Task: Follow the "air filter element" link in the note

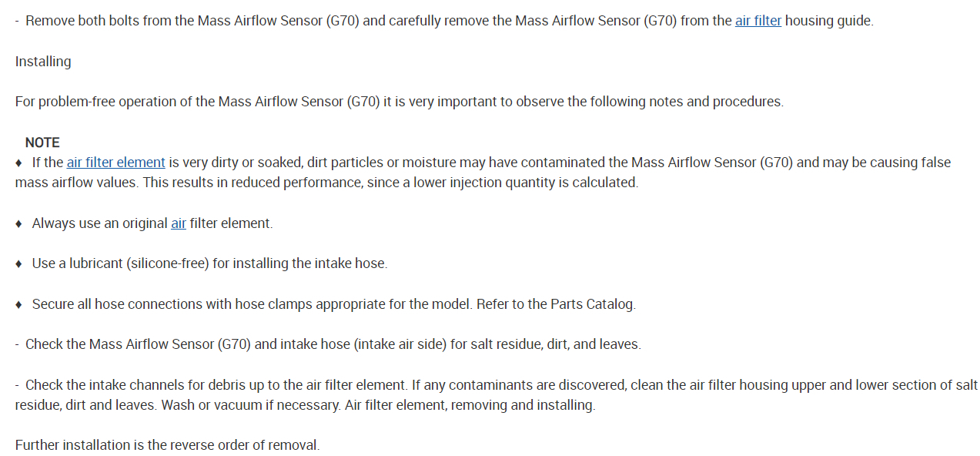Action: (115, 163)
